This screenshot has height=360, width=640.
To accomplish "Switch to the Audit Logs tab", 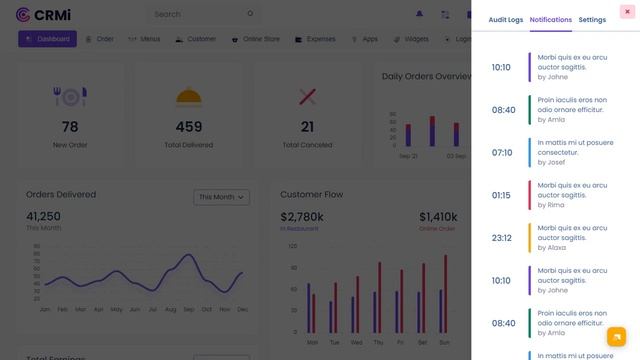I will click(x=506, y=20).
